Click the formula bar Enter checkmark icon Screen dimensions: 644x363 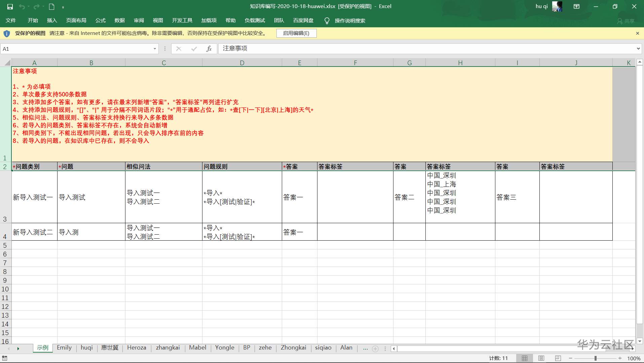coord(194,49)
